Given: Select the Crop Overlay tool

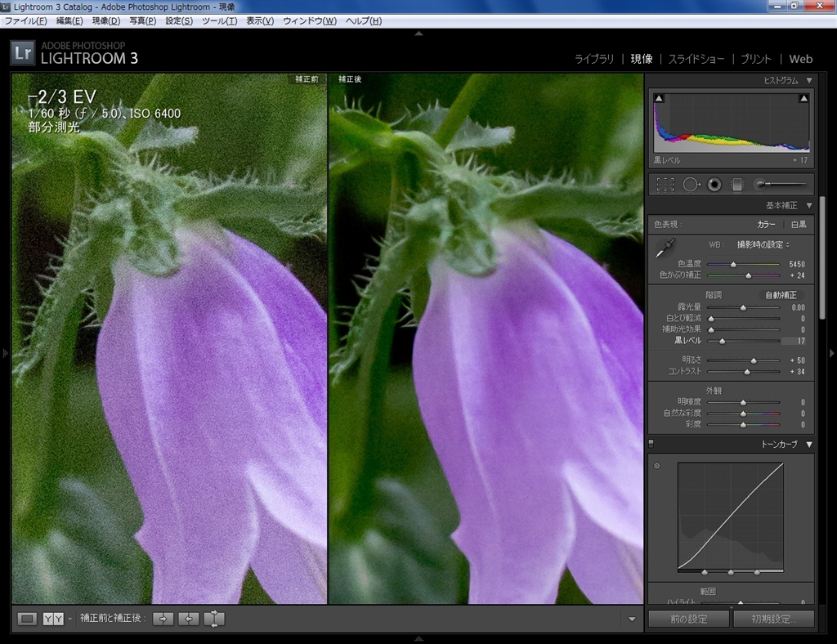Looking at the screenshot, I should (x=665, y=185).
